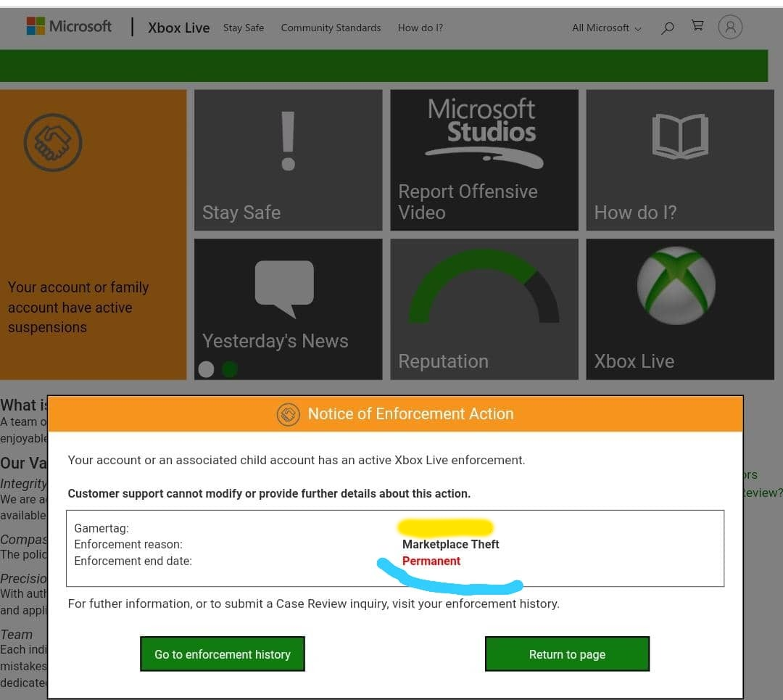This screenshot has width=783, height=700.
Task: Open the account profile icon
Action: point(730,27)
